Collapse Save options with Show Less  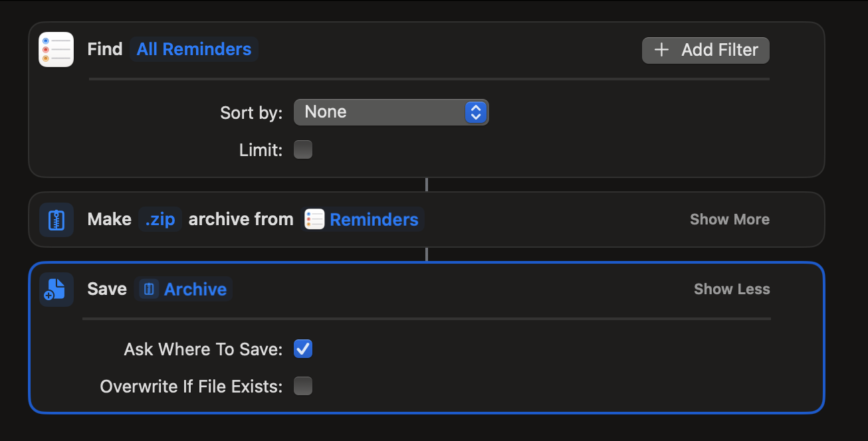pyautogui.click(x=732, y=290)
